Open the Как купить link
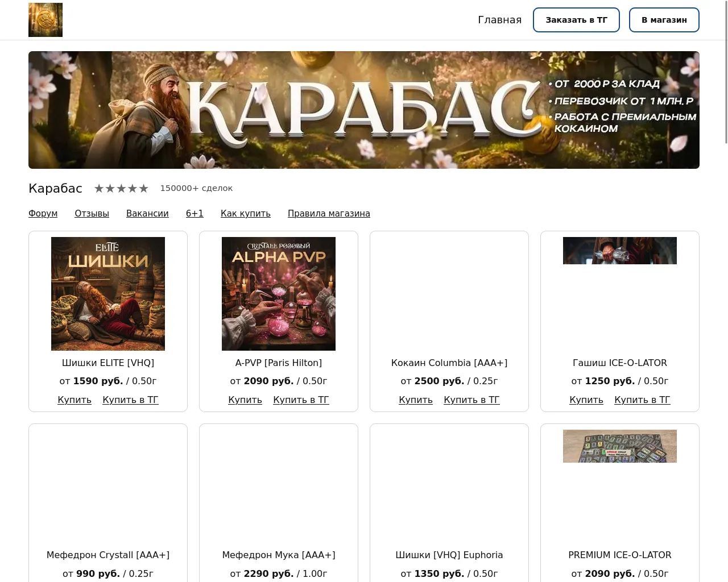 tap(246, 213)
